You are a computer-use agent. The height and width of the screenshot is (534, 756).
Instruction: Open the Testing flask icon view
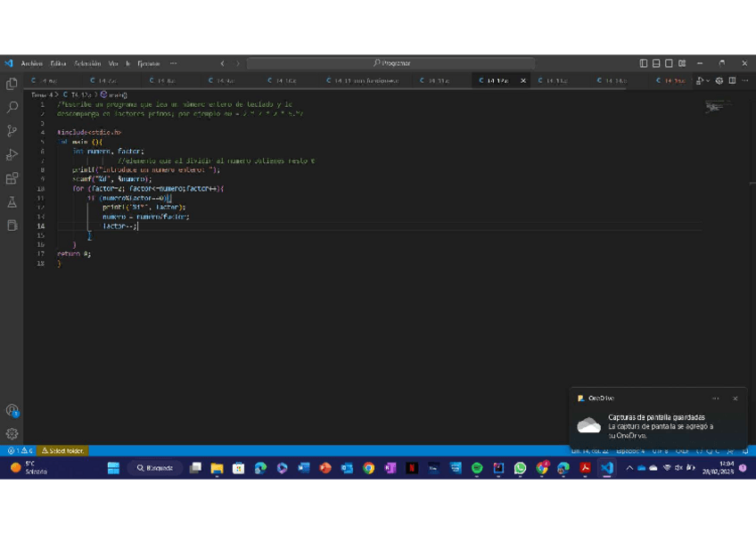(12, 202)
